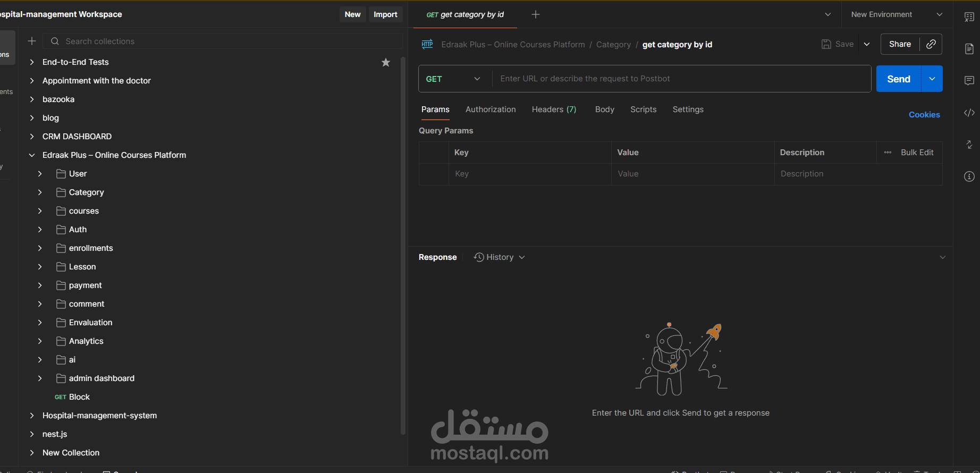Expand the Envaluation folder chevron

(40, 323)
